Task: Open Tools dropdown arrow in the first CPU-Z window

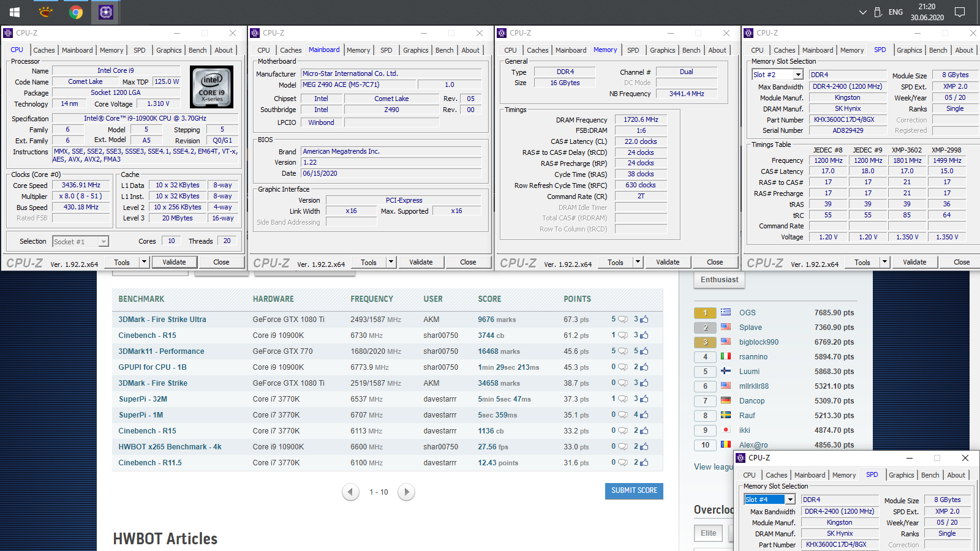Action: [x=144, y=262]
